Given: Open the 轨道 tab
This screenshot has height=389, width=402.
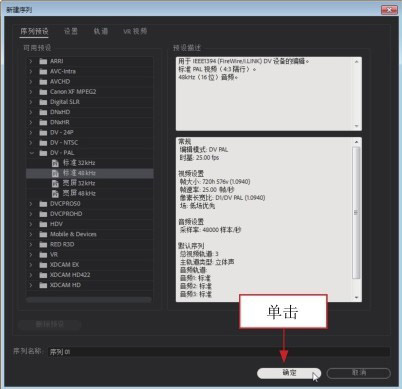Looking at the screenshot, I should [101, 31].
